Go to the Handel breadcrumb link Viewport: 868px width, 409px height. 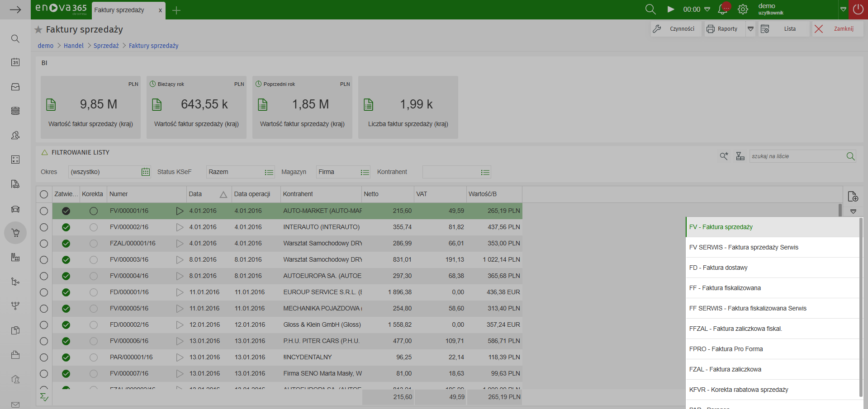74,46
